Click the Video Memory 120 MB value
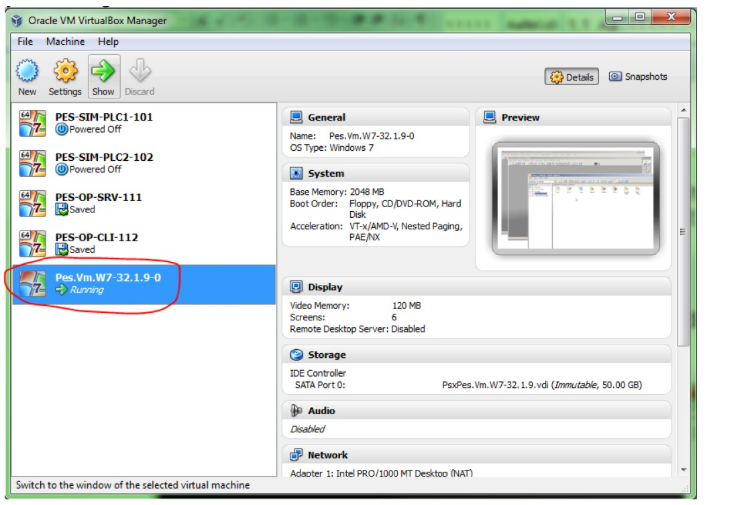 coord(407,306)
